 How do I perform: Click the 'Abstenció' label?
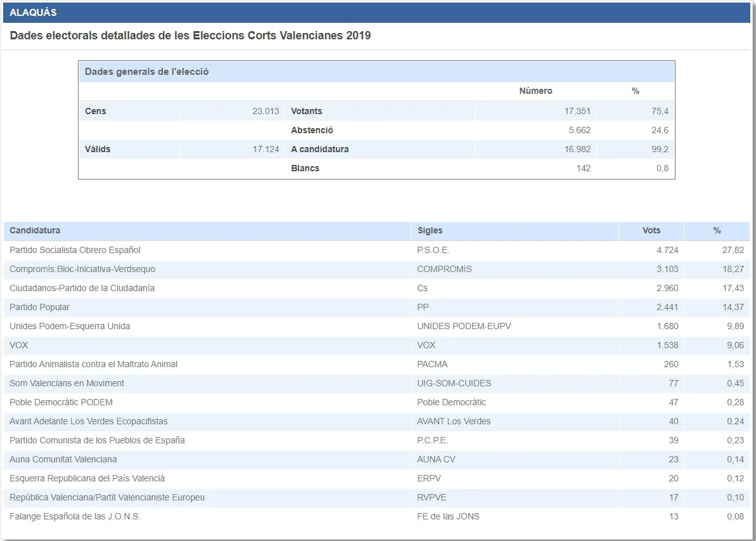312,130
